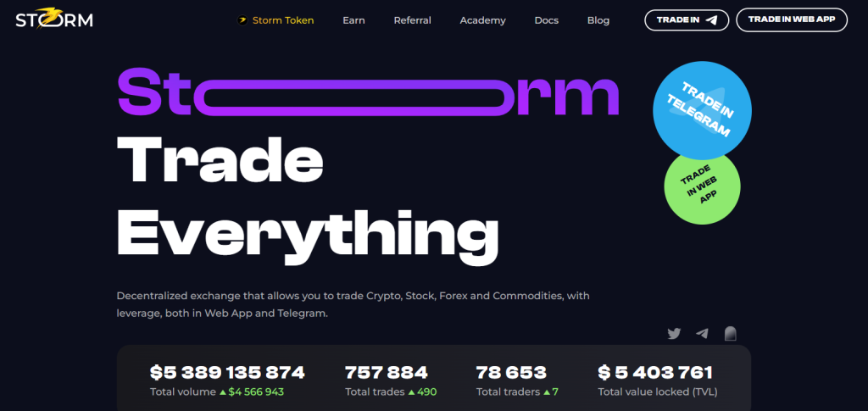Image resolution: width=868 pixels, height=411 pixels.
Task: Click the Total traders figure 78 653
Action: point(511,373)
